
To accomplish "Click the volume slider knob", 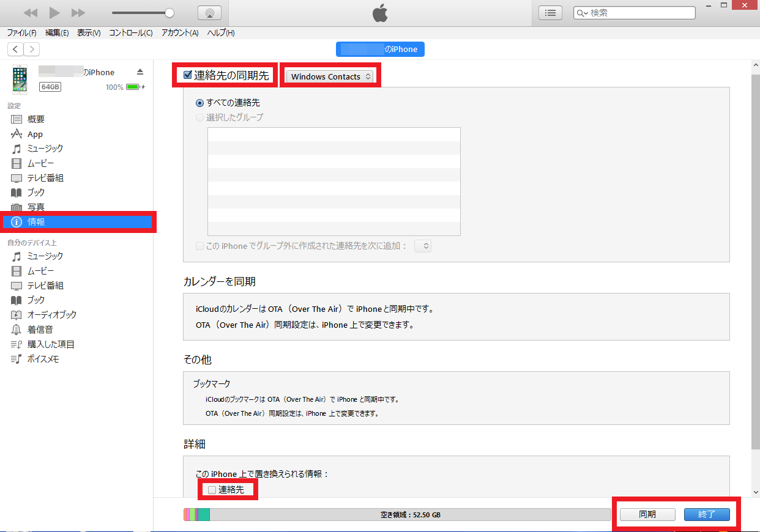I will click(x=170, y=13).
